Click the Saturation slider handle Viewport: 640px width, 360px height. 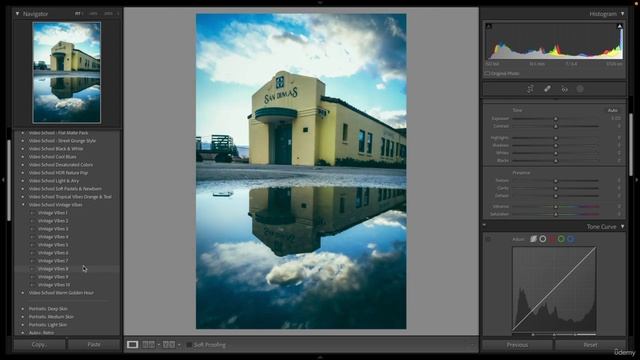556,214
